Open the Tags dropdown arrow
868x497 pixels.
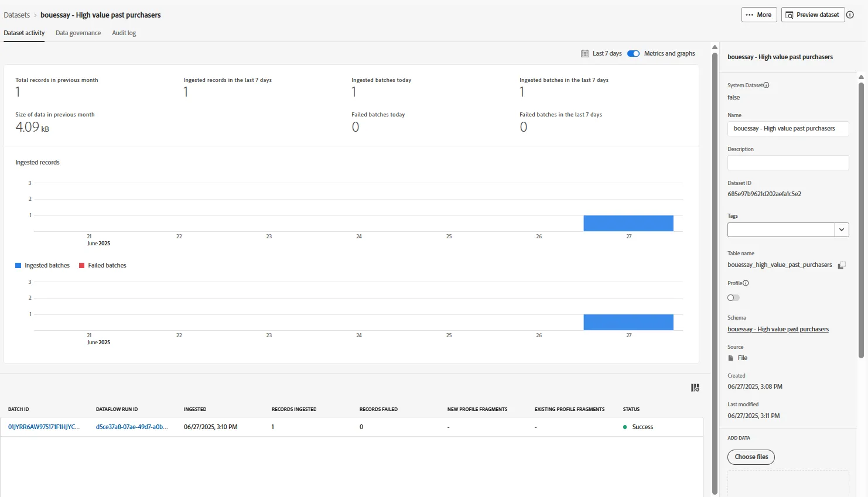point(842,229)
